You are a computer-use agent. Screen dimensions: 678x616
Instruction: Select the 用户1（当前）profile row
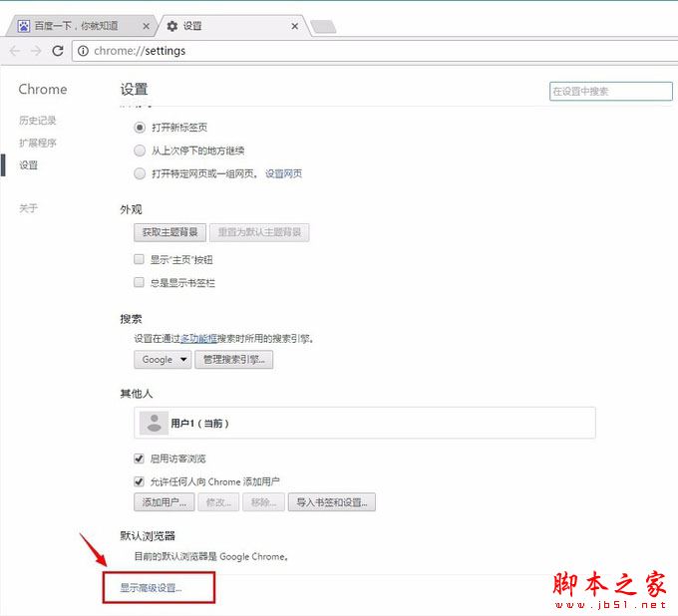[x=365, y=423]
